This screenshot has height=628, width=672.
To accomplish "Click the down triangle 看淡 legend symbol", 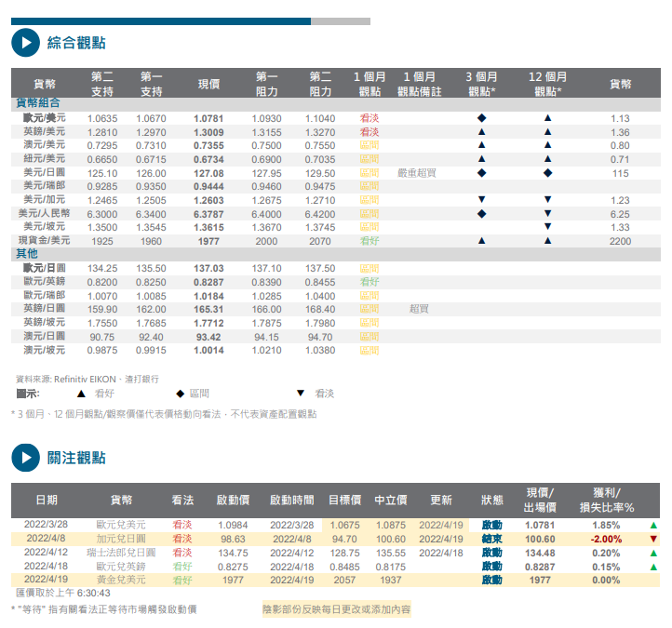I will click(x=300, y=394).
